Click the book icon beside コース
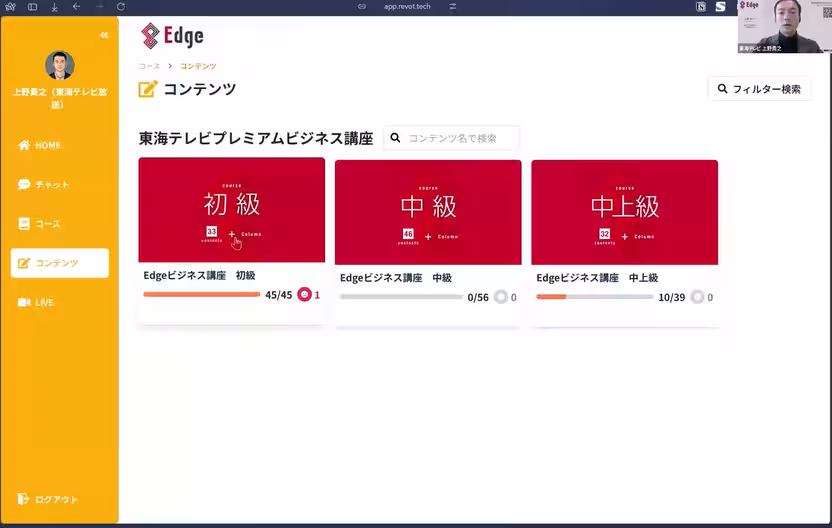Screen dimensions: 832x528 point(24,224)
